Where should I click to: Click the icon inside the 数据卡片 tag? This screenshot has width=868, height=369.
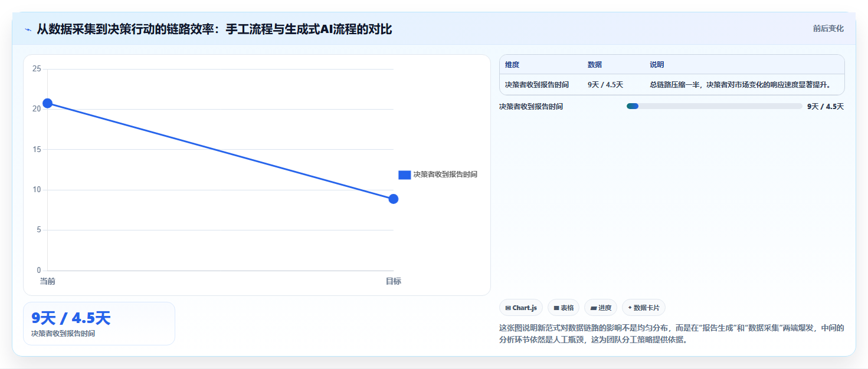(x=630, y=308)
